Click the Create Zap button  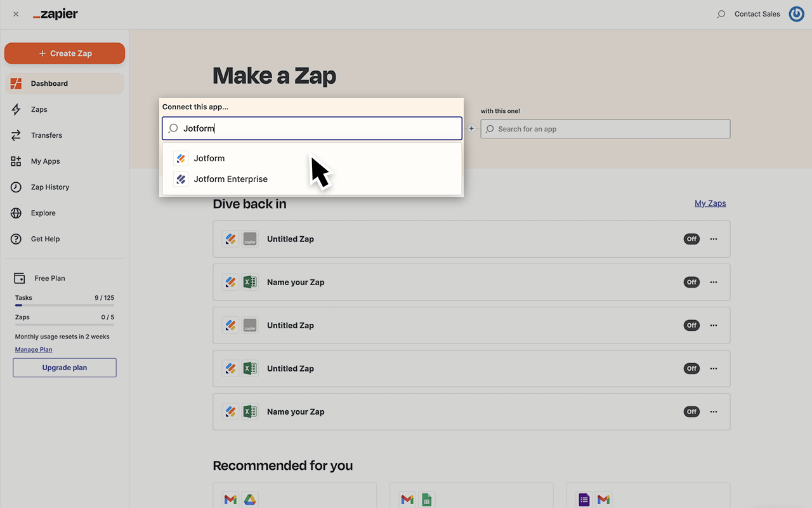[x=64, y=53]
